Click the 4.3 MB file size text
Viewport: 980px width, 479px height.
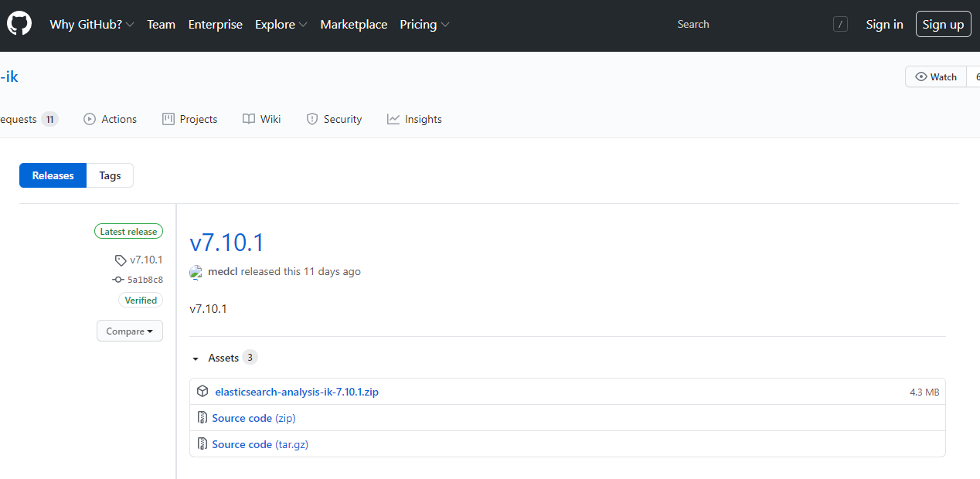(924, 392)
